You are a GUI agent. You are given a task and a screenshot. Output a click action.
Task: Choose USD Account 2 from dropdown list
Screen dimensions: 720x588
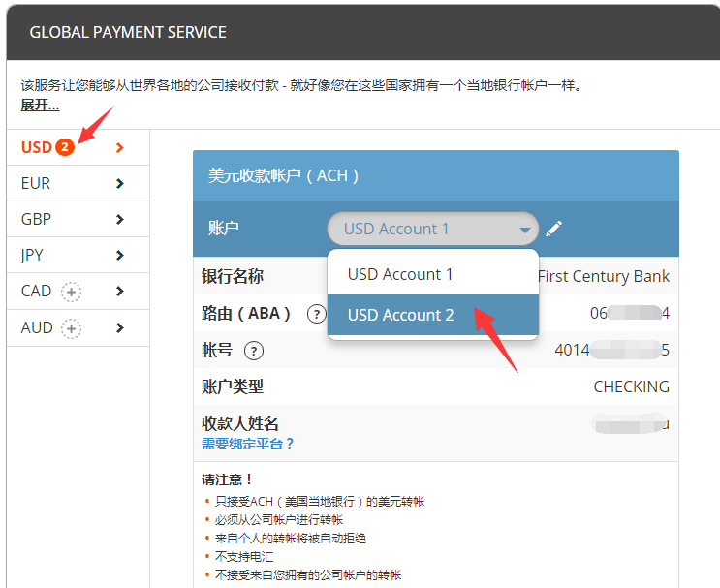click(432, 315)
